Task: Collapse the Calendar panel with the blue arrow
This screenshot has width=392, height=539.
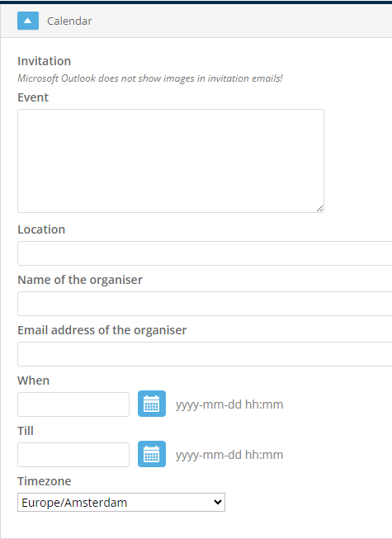Action: 28,21
